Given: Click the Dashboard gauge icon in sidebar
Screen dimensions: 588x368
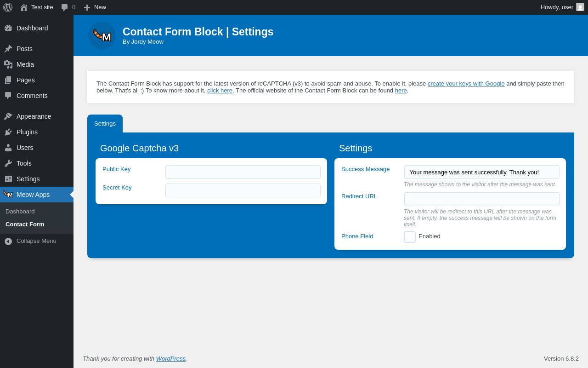Looking at the screenshot, I should pyautogui.click(x=8, y=28).
